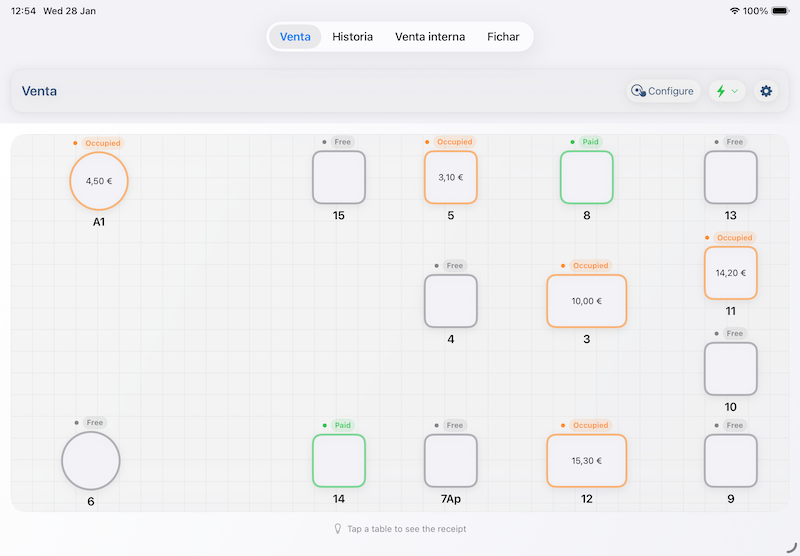Select the Fichar tab
Screen dimensions: 800x556
(x=503, y=37)
